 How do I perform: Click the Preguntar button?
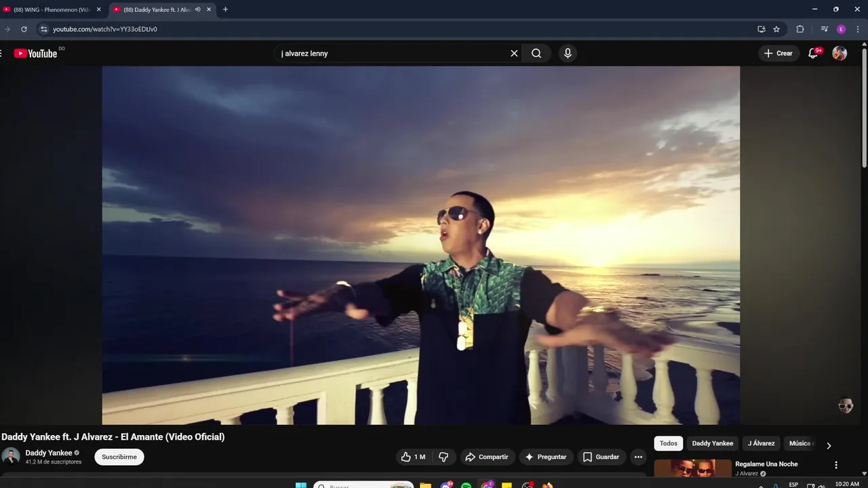point(546,457)
